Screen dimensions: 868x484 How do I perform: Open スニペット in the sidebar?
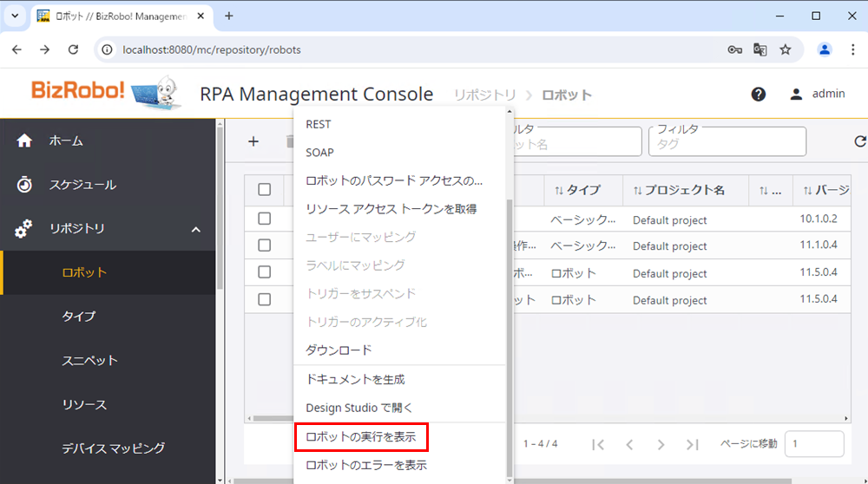click(x=89, y=361)
